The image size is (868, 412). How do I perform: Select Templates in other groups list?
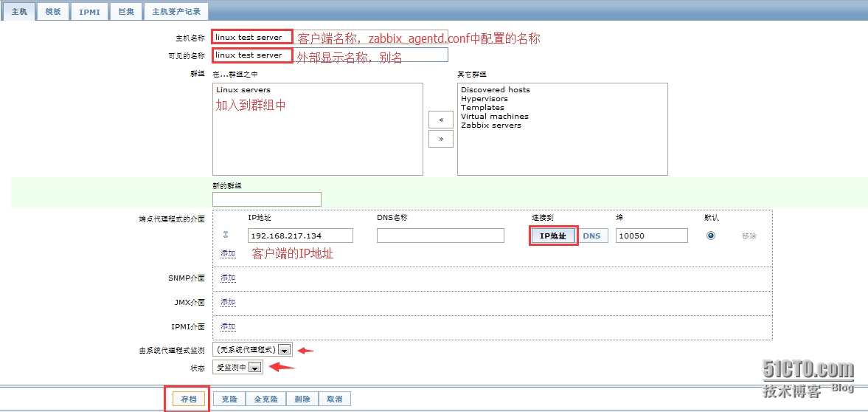(x=483, y=108)
